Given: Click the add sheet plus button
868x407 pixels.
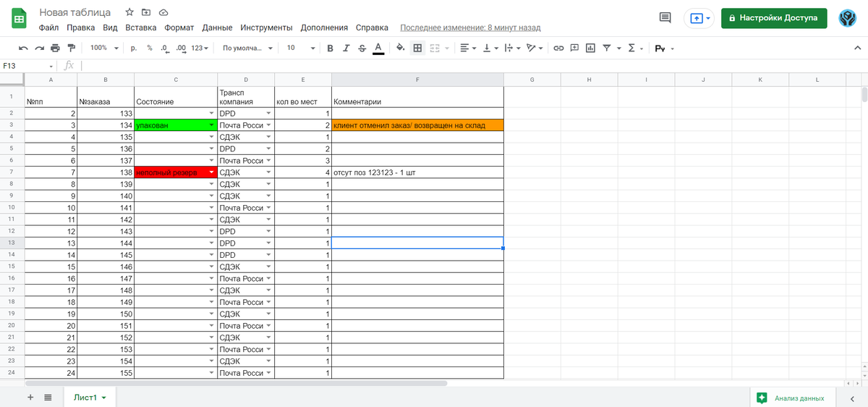Looking at the screenshot, I should pos(30,398).
